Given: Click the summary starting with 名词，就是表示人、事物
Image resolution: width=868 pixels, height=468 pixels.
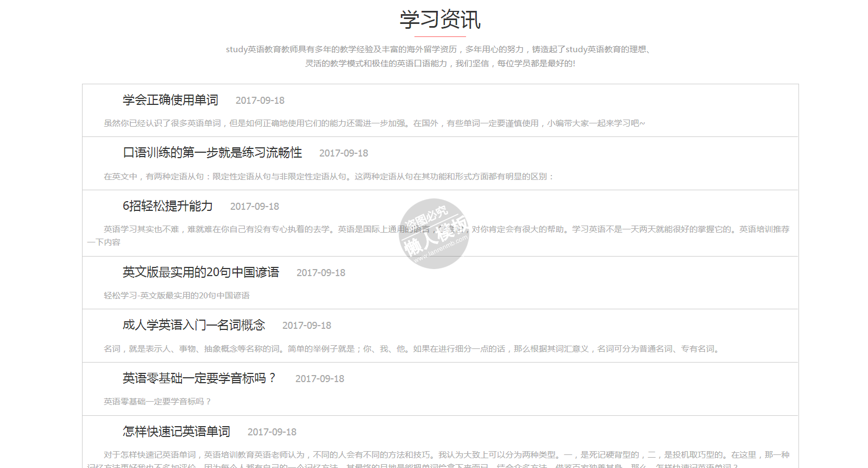Looking at the screenshot, I should coord(412,349).
